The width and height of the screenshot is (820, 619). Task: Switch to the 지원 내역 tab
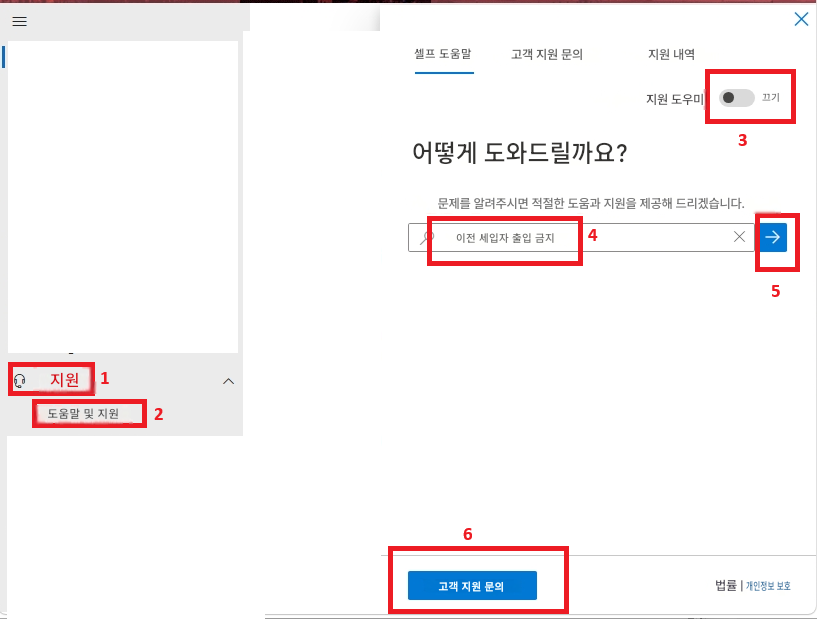coord(671,54)
